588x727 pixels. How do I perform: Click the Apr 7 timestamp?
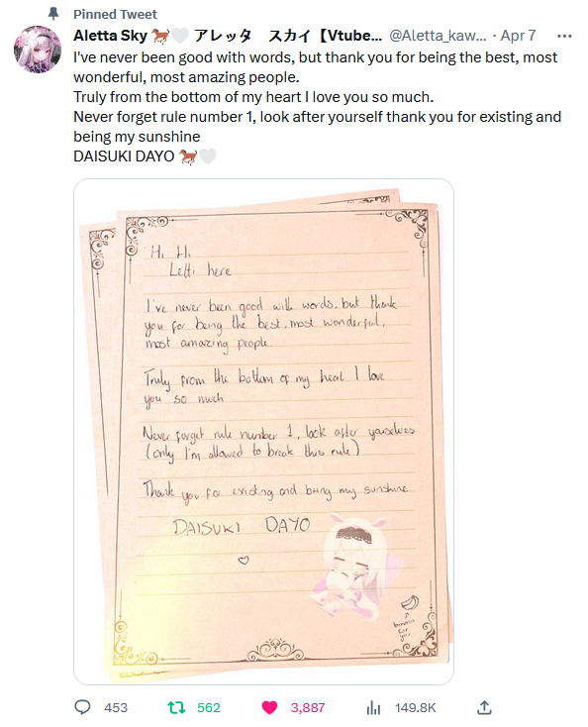[518, 36]
